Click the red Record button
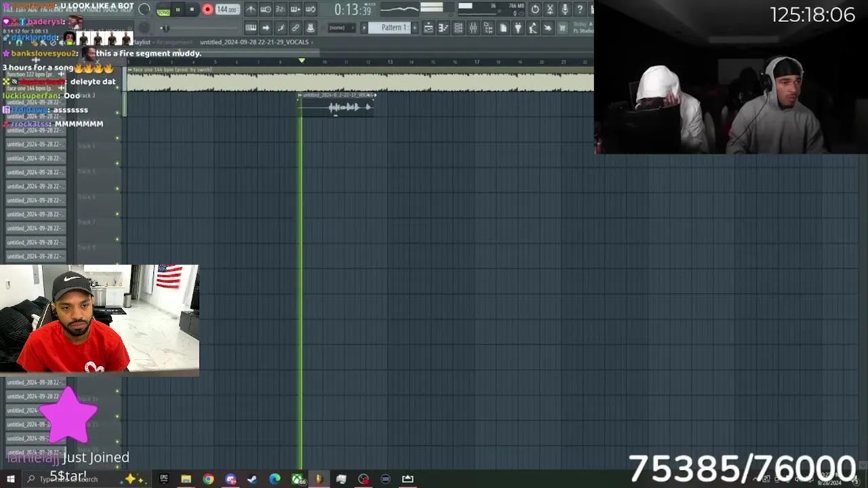The image size is (868, 488). (208, 9)
